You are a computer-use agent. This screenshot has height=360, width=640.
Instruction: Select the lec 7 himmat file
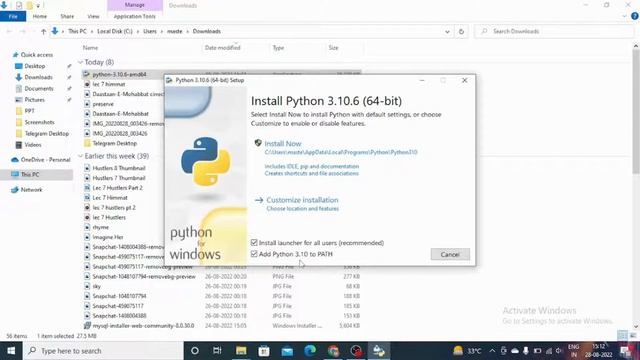pyautogui.click(x=109, y=84)
